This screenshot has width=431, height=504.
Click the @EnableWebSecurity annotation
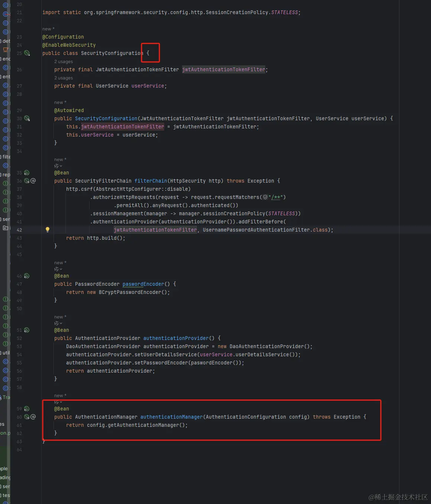pyautogui.click(x=69, y=45)
